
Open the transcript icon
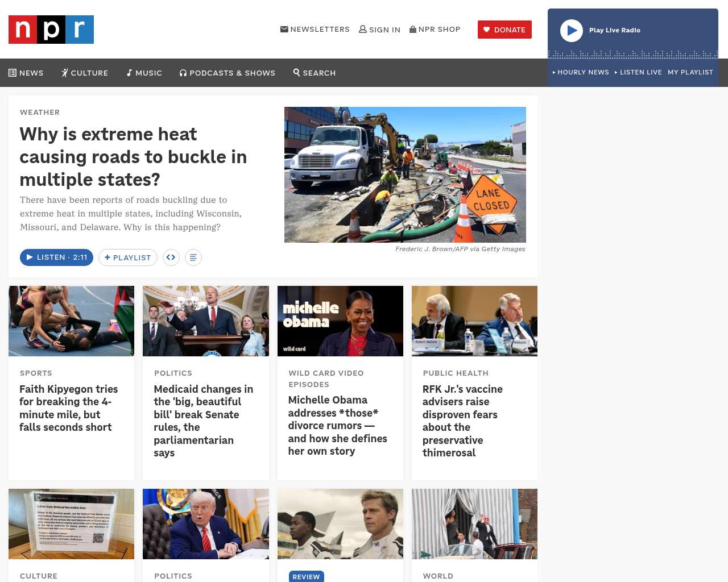193,257
